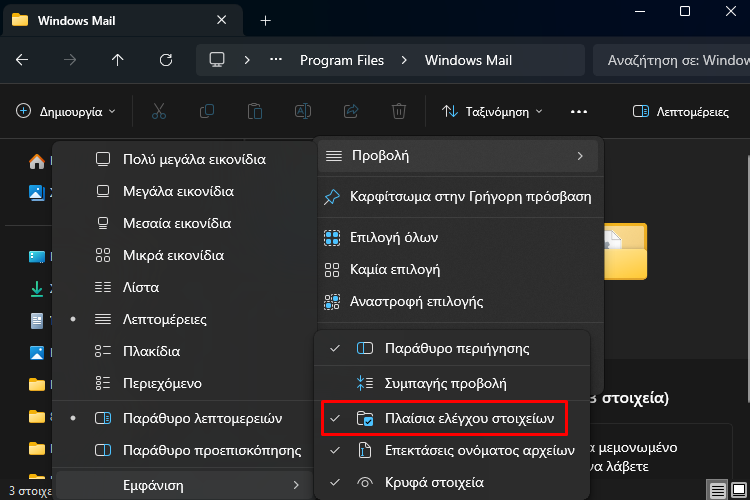Open a new tab with the plus button
Viewport: 750px width, 500px height.
[x=265, y=21]
